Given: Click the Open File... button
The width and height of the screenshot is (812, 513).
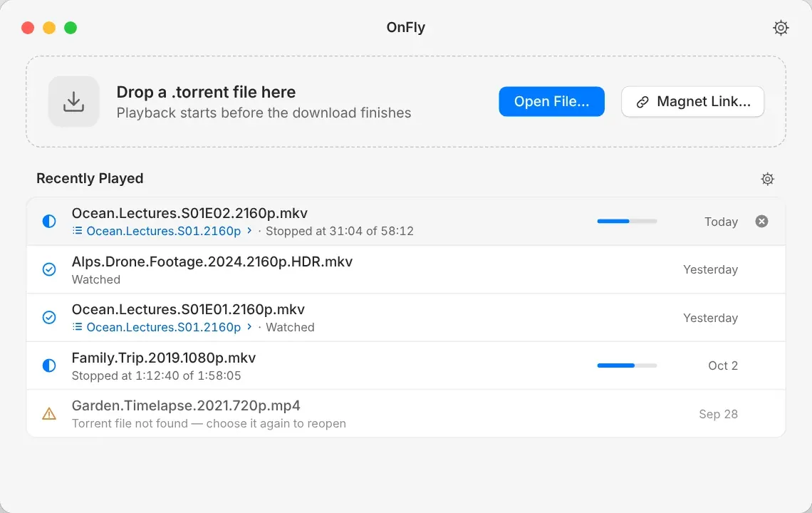Looking at the screenshot, I should tap(551, 102).
